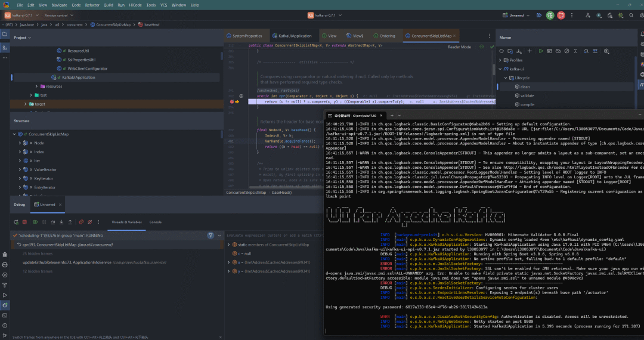Expand the target folder
The width and height of the screenshot is (644, 340).
pos(26,104)
